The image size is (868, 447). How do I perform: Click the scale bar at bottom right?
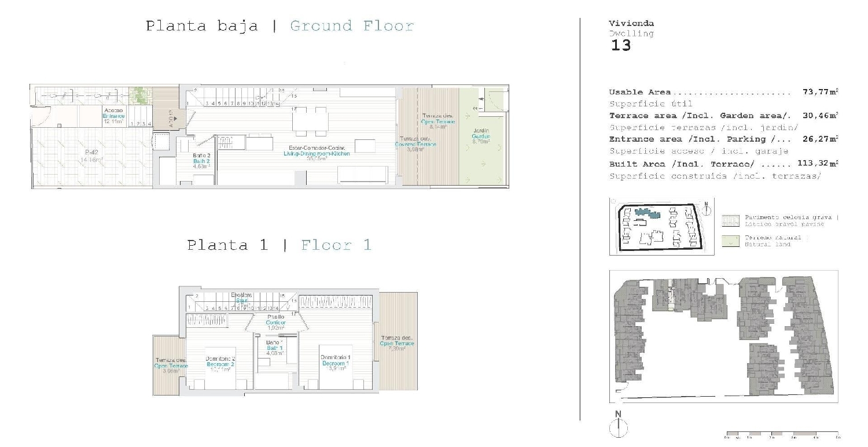click(x=782, y=434)
